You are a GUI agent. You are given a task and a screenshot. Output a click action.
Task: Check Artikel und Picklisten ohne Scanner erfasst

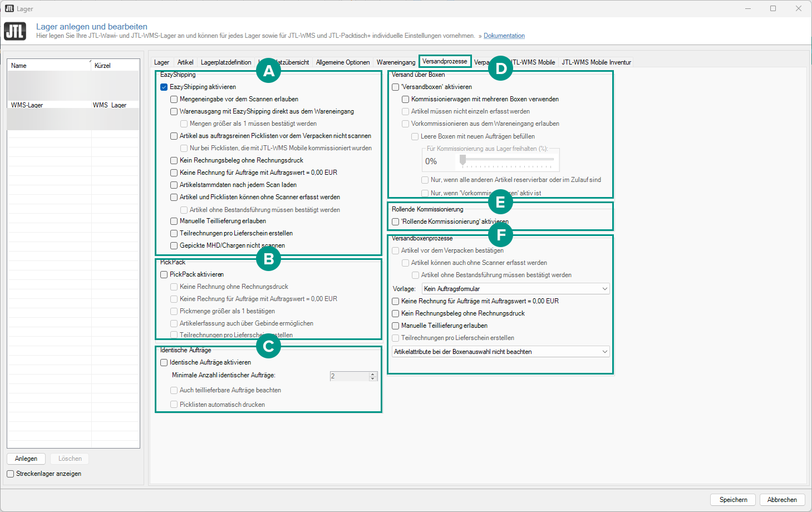pos(174,197)
